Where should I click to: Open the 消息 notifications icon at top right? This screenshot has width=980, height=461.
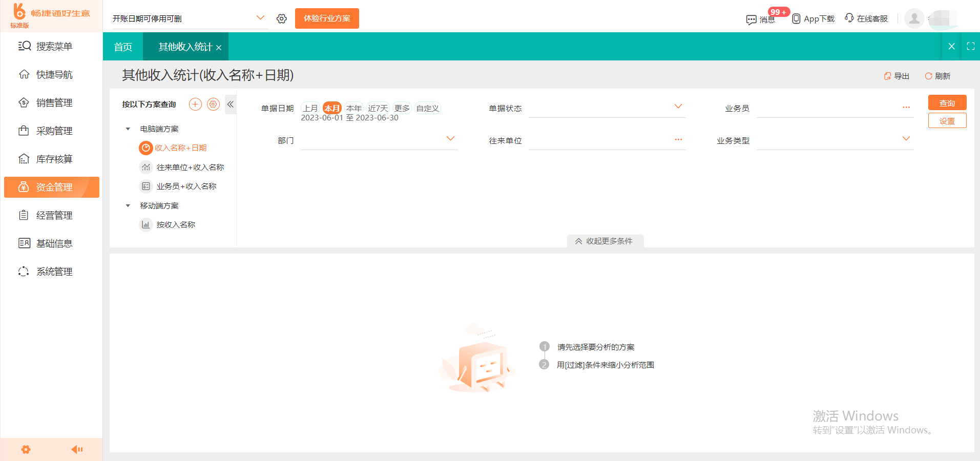click(x=762, y=18)
